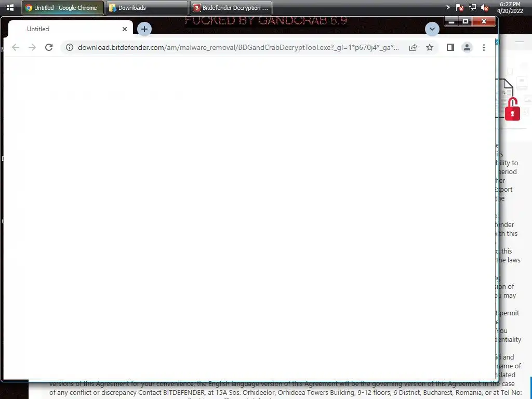
Task: Bookmark this tab with the star icon
Action: (430, 47)
